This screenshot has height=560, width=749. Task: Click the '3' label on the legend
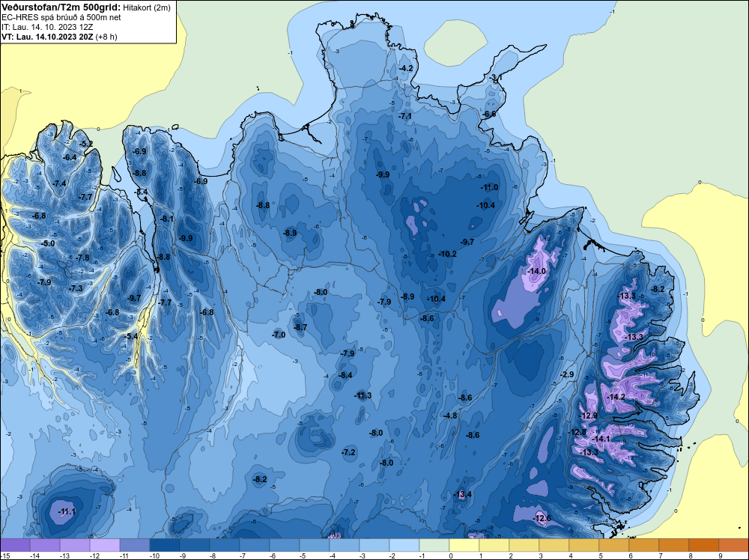(x=540, y=556)
